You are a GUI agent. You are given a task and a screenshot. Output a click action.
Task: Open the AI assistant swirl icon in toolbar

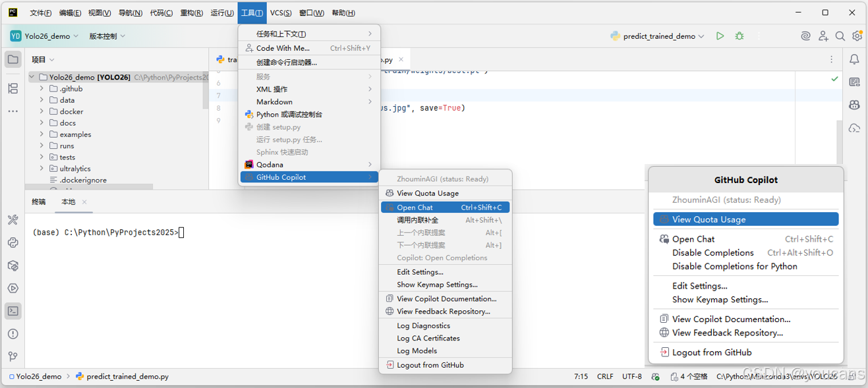click(x=805, y=36)
